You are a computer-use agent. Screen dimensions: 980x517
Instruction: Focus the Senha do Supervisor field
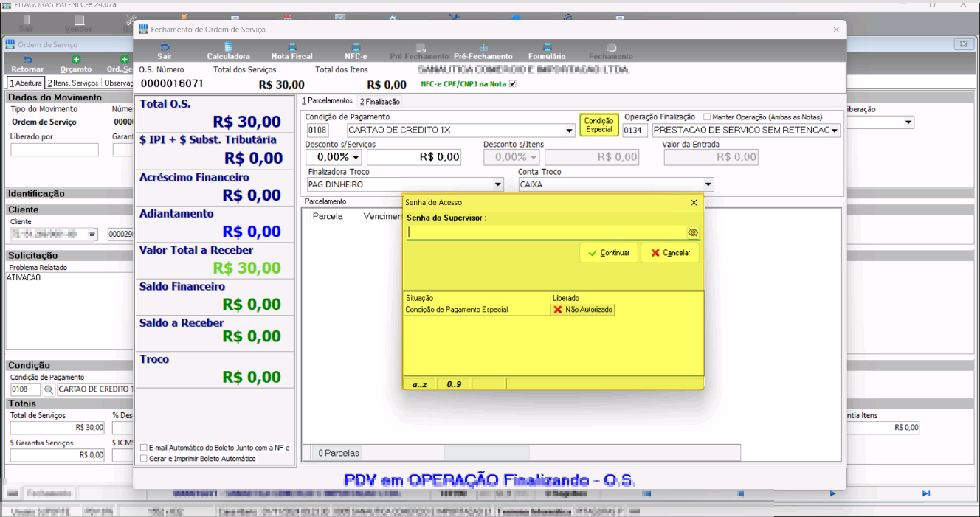pos(546,232)
